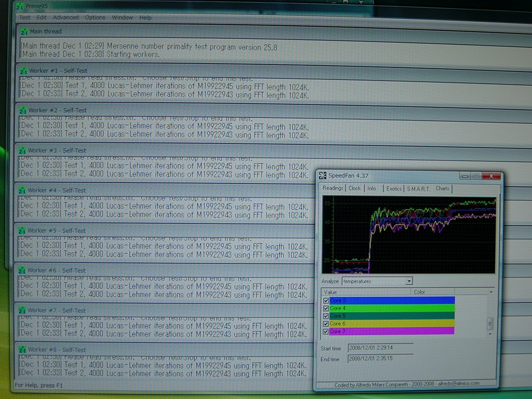Click the alfredo@almico.com email in footer
This screenshot has width=532, height=399.
pos(458,383)
